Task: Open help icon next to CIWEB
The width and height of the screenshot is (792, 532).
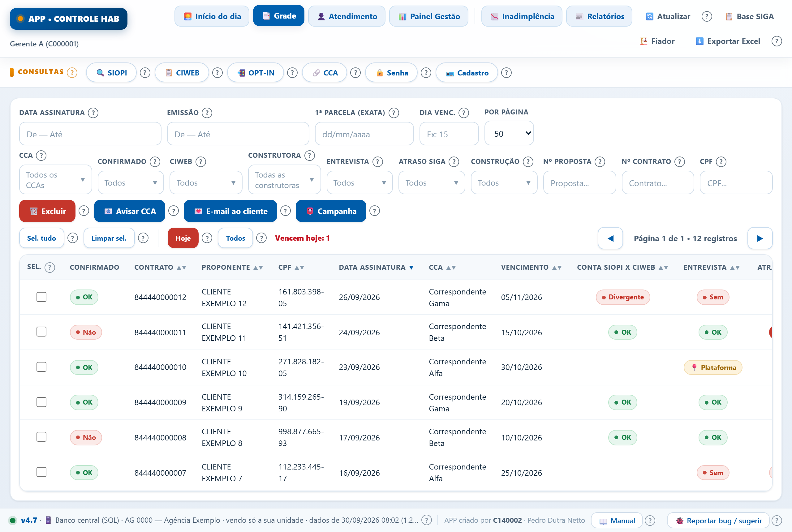Action: pyautogui.click(x=217, y=73)
